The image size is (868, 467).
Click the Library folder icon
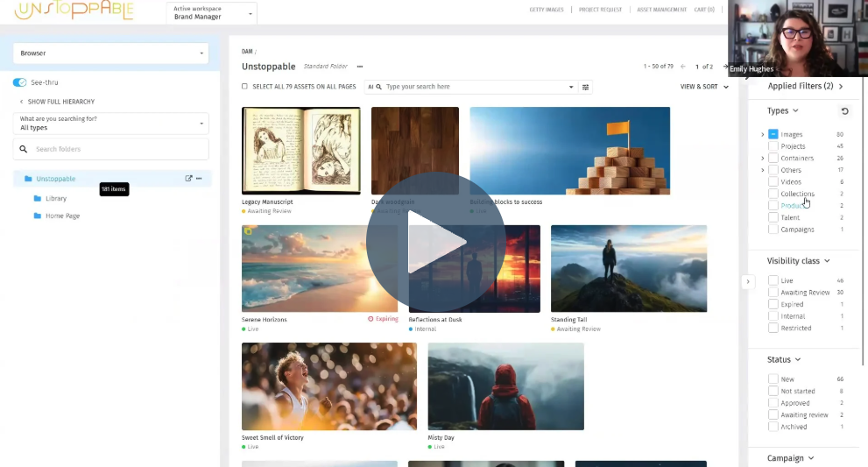(38, 199)
